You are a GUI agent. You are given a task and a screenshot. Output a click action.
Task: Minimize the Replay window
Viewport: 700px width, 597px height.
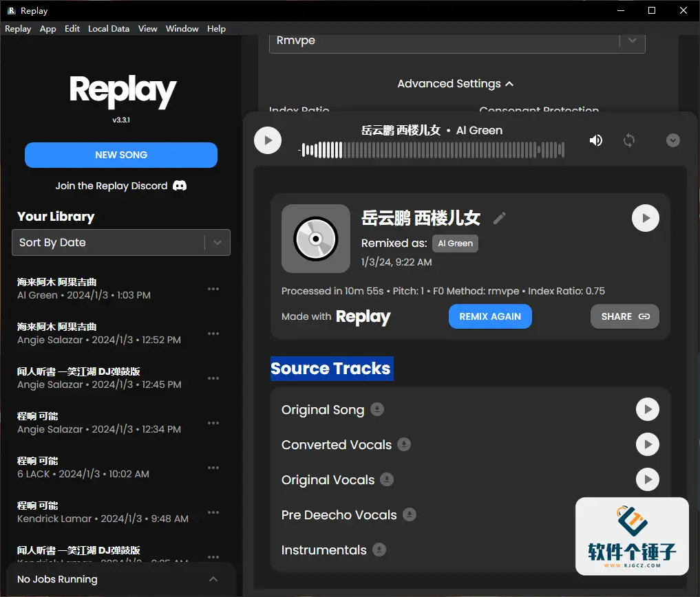(x=621, y=11)
